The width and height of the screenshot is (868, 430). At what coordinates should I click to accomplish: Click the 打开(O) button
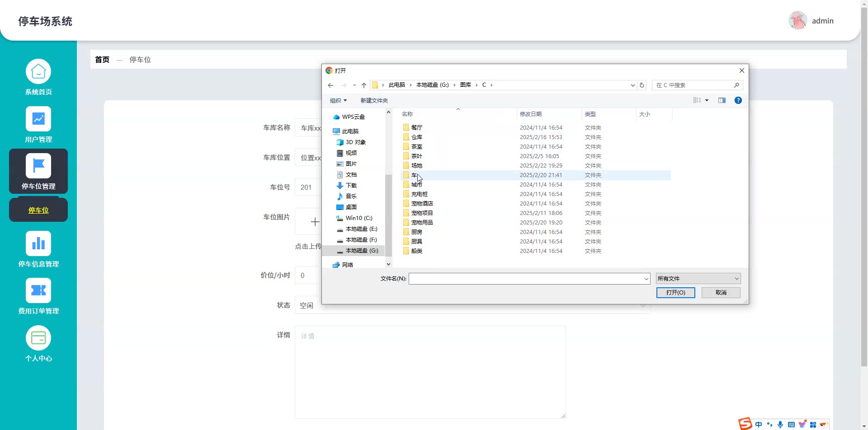(x=676, y=293)
